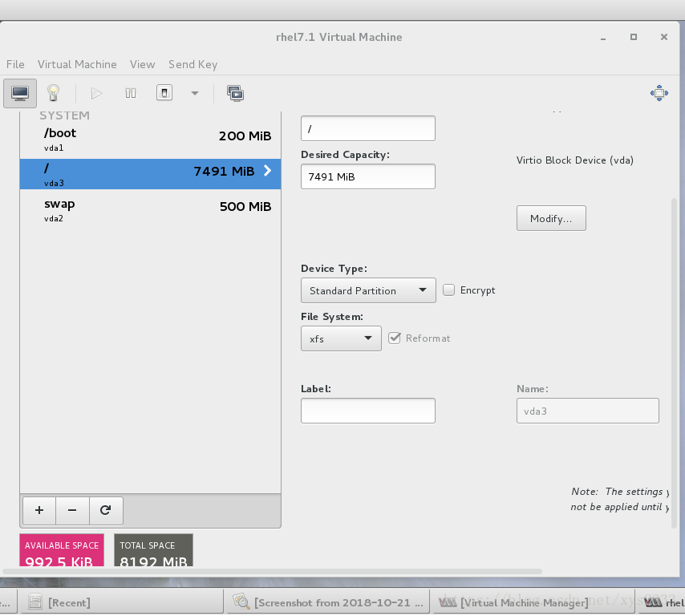This screenshot has width=685, height=616.
Task: Expand details chevron on 7491 MiB row
Action: pyautogui.click(x=267, y=170)
